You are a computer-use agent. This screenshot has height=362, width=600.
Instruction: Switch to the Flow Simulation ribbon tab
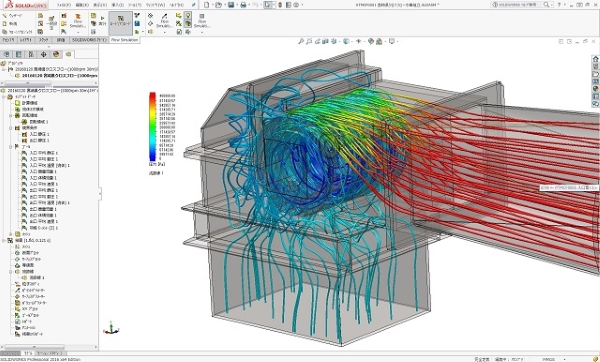[124, 40]
